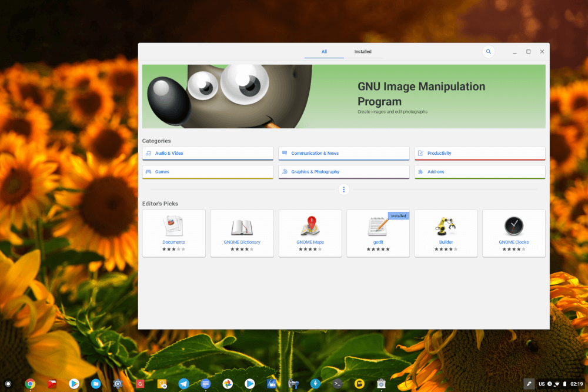Screen dimensions: 588x392
Task: Open the blue play-triangle shelf icon
Action: [249, 384]
